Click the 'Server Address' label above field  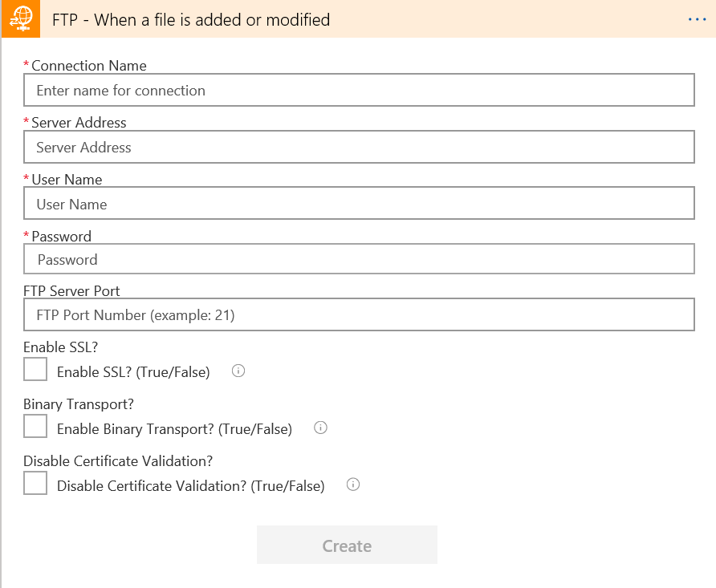79,123
